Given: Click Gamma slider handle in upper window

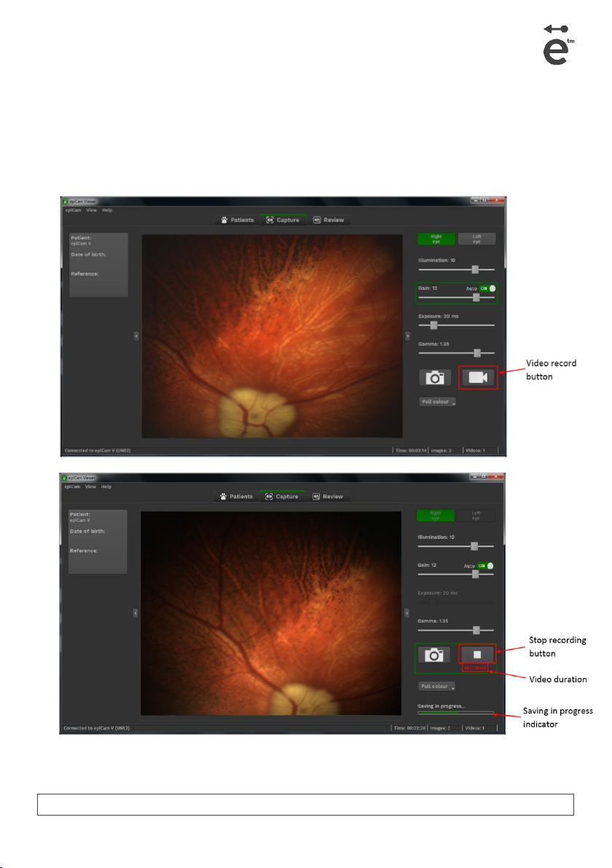Looking at the screenshot, I should 477,353.
